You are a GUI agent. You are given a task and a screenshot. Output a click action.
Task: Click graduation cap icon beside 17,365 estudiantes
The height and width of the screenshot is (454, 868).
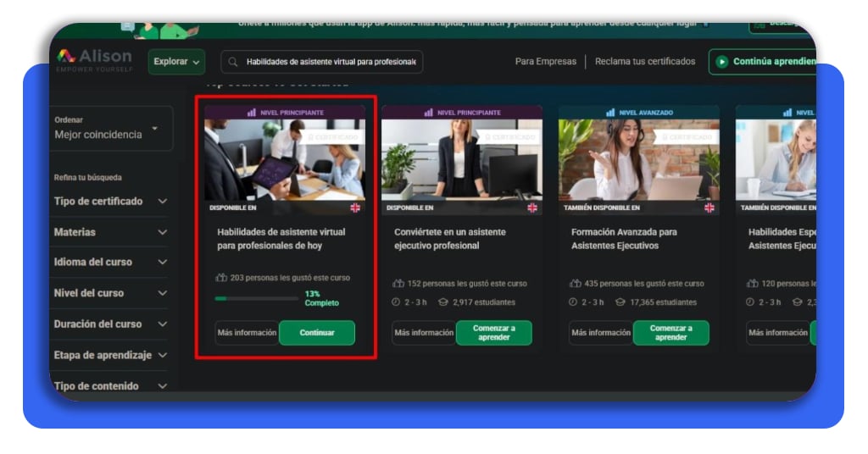(620, 302)
